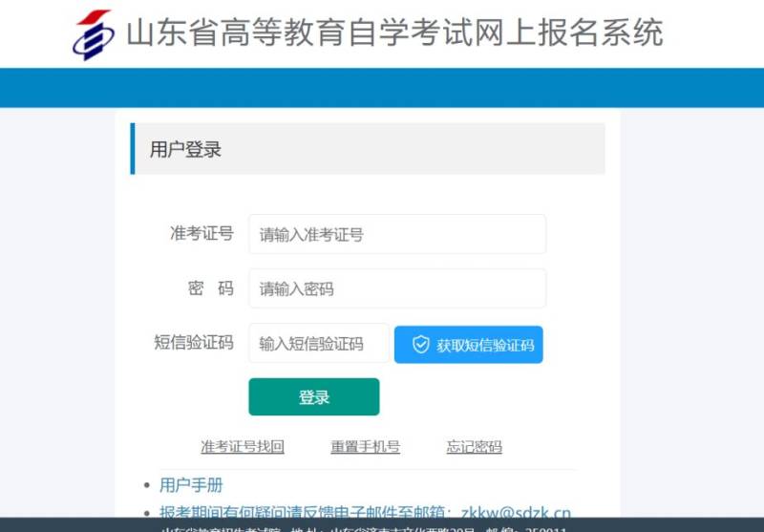
Task: Click the 准考证号 field label
Action: coord(202,234)
